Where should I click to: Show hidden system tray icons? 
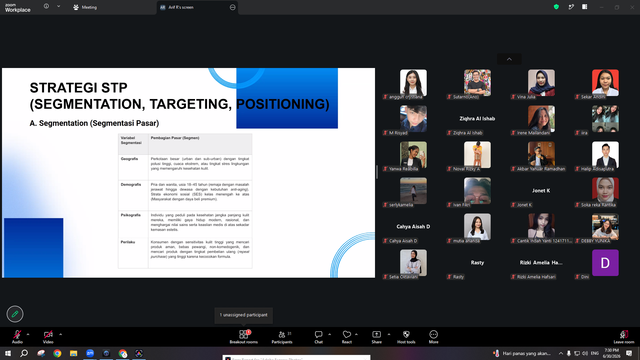click(561, 353)
